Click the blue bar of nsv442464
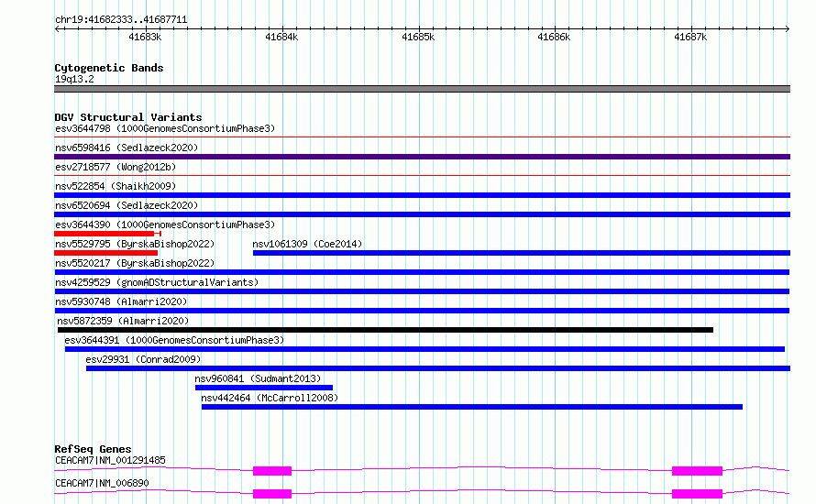The height and width of the screenshot is (504, 816). pos(472,407)
